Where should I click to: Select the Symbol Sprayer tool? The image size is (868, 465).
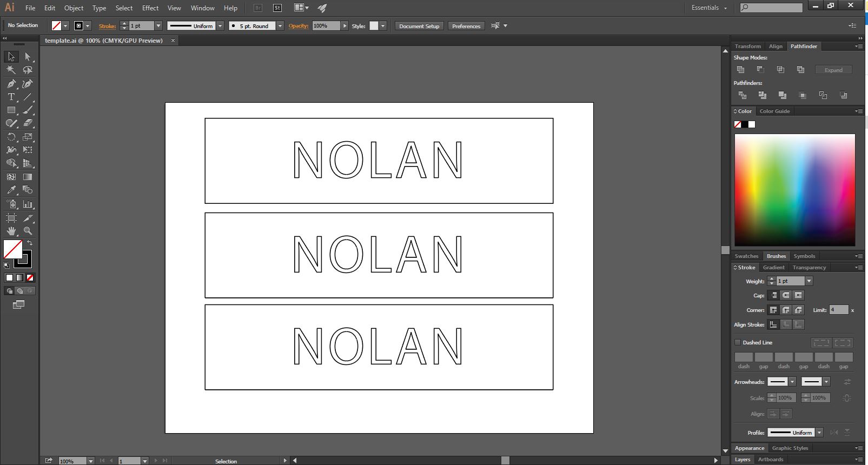pyautogui.click(x=11, y=204)
